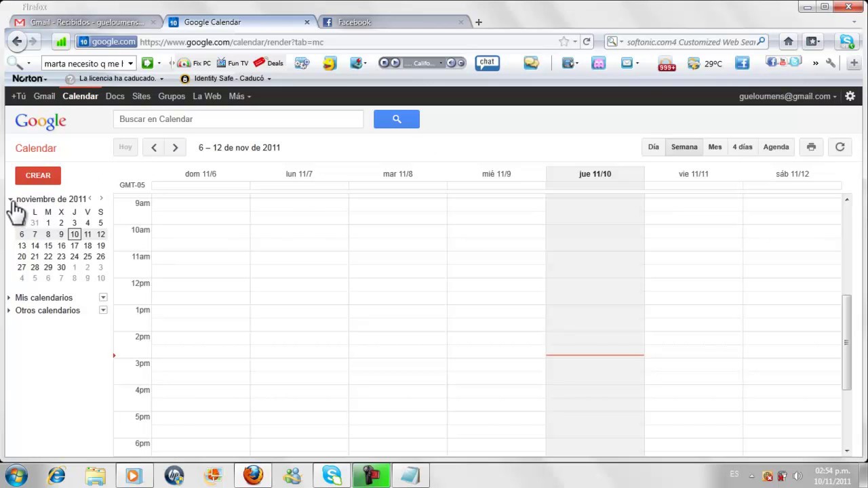Switch to Agenda view
Screen dimensions: 868x488
click(x=776, y=147)
